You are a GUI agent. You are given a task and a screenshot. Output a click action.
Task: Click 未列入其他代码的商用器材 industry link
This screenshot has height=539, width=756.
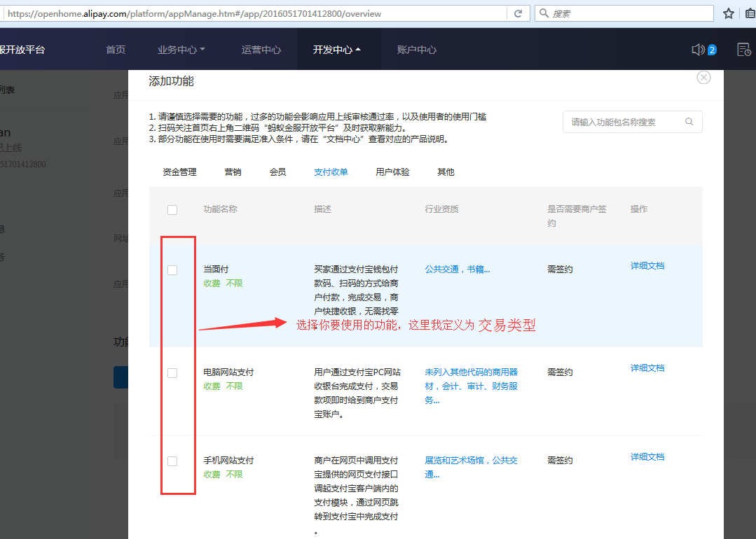click(x=471, y=386)
